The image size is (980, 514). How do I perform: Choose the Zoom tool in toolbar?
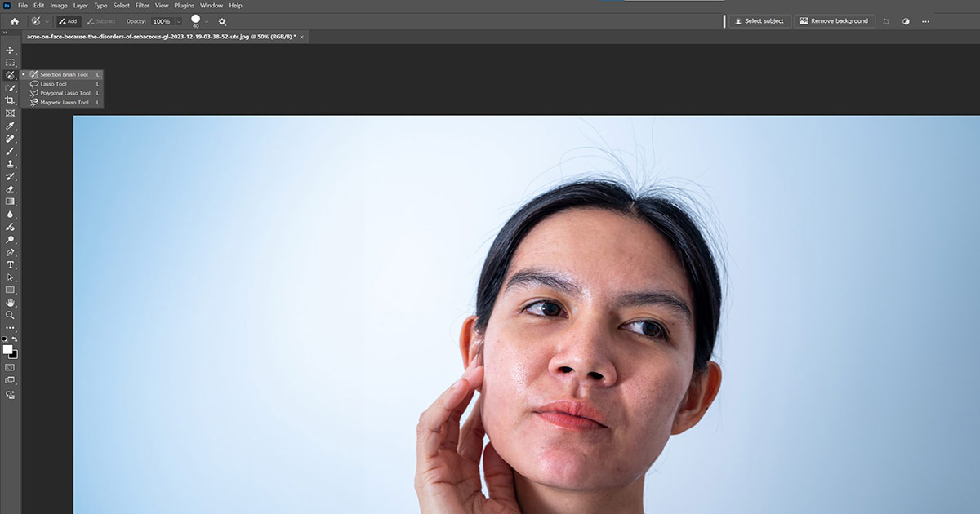click(11, 315)
